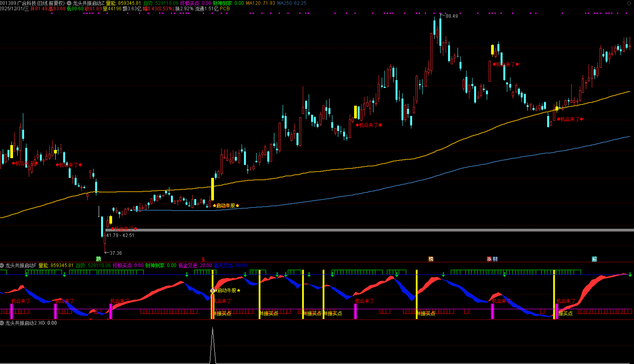
Task: Click the ★启动牛股★ label on price chart
Action: click(226, 205)
